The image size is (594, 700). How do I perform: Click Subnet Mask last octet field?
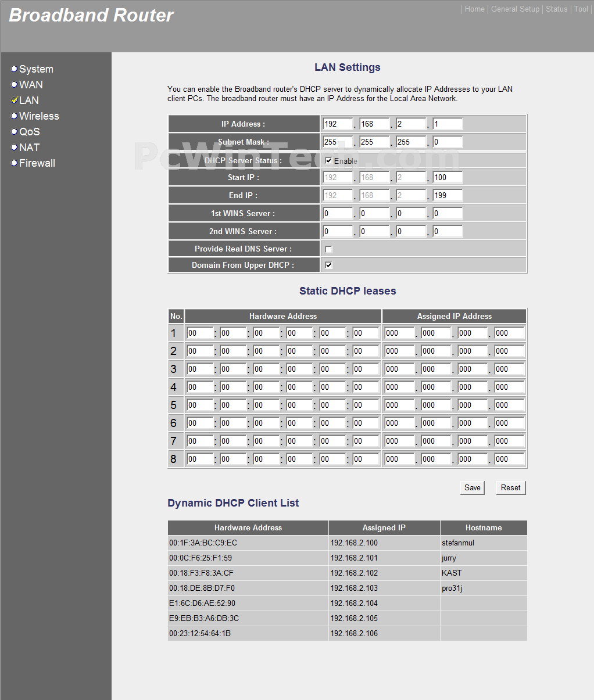(x=448, y=142)
